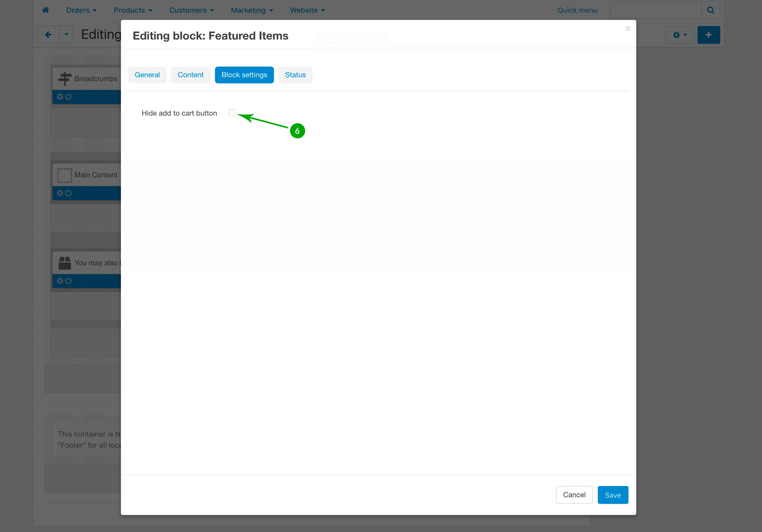Screen dimensions: 762x532
Task: Click the blue plus add button
Action: tap(708, 35)
